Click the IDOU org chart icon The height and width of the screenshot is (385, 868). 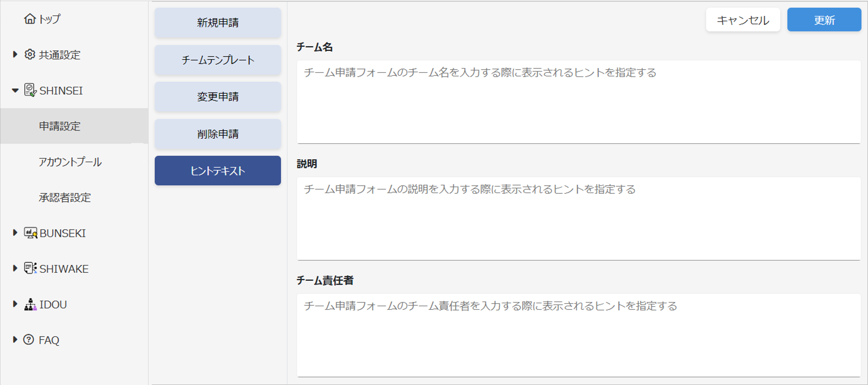point(30,305)
